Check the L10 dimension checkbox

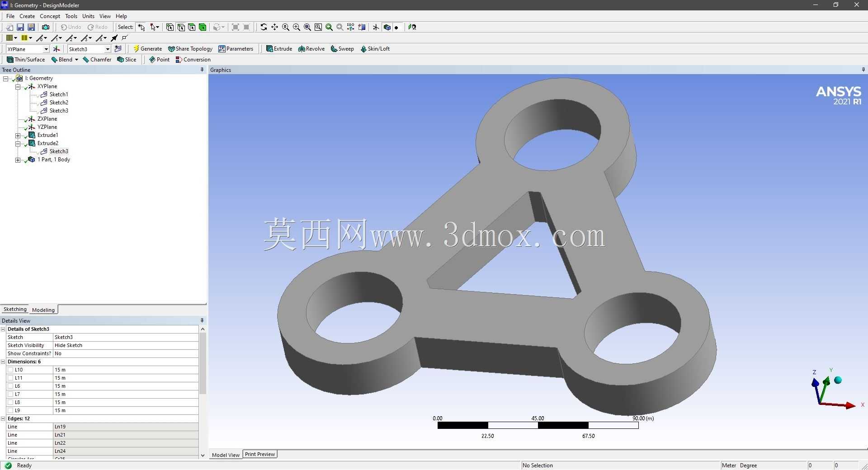click(x=10, y=370)
